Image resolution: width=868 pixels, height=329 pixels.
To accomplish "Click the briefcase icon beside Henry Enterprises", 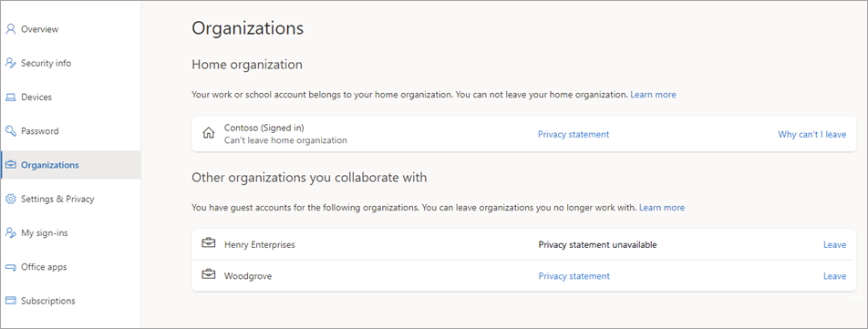I will click(209, 243).
